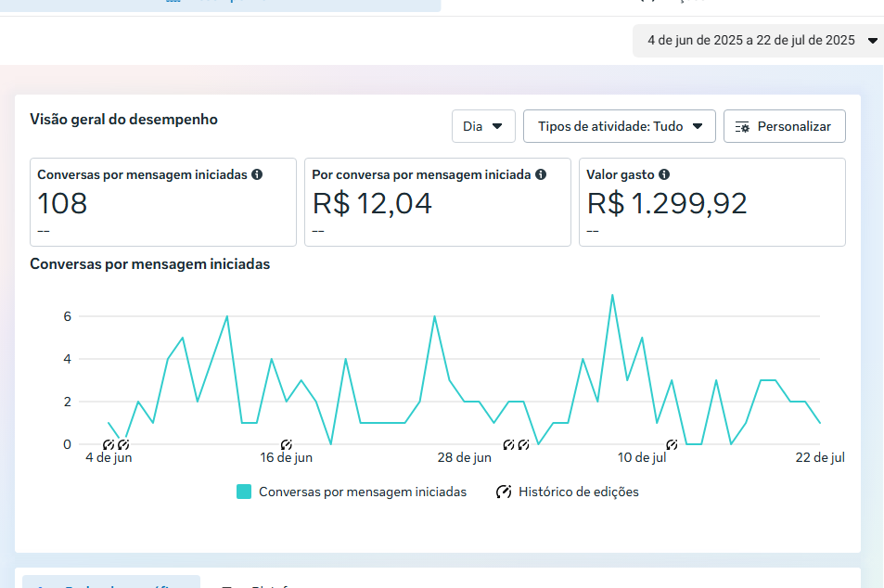Click the second edit marker near '4 de jun'
The image size is (884, 588).
point(123,445)
